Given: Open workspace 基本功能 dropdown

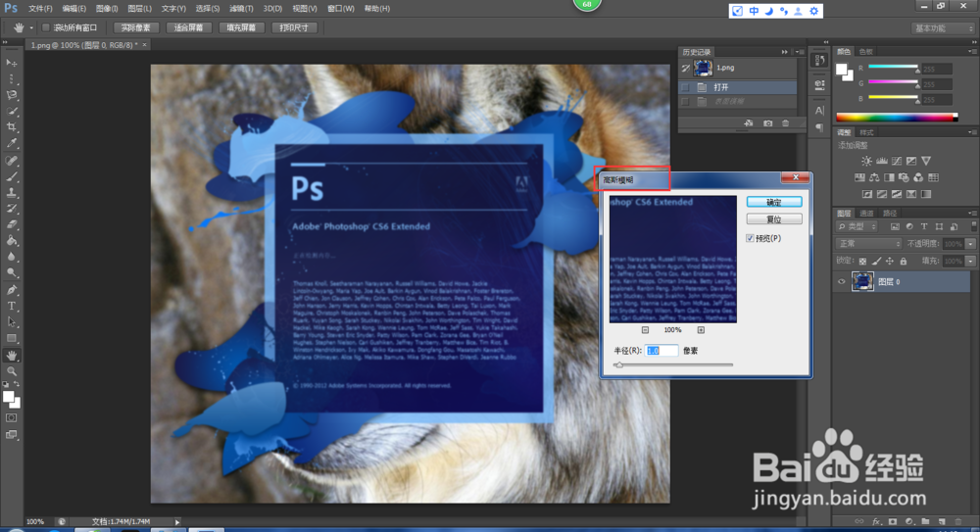Looking at the screenshot, I should (944, 28).
